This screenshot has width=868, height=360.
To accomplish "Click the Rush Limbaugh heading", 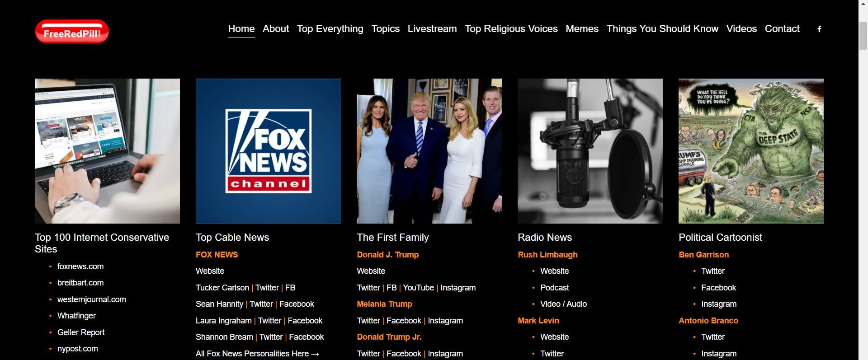I will [547, 255].
